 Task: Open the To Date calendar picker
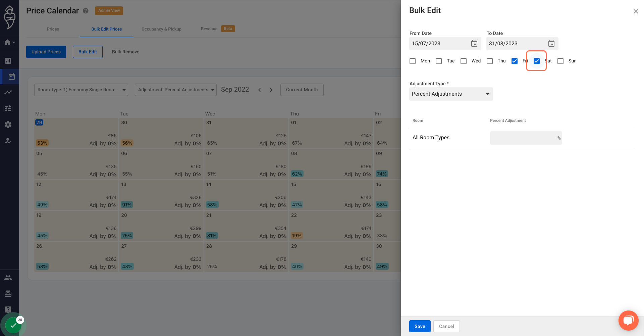point(551,44)
